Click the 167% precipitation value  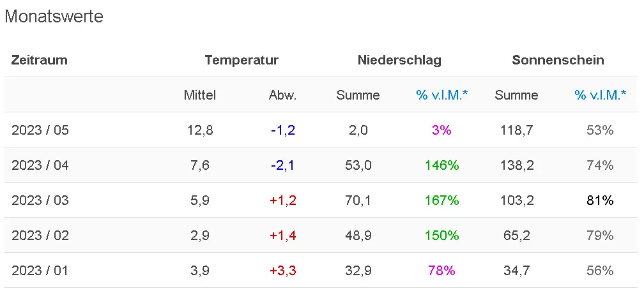(442, 200)
